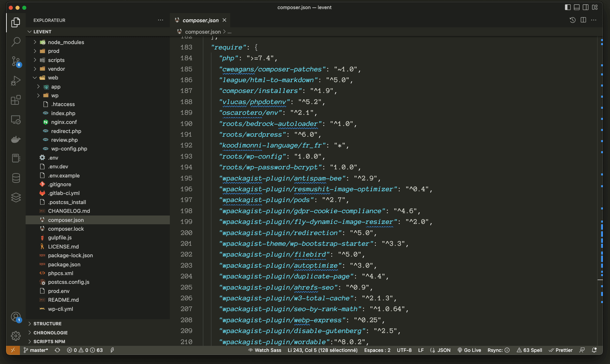Open the stacked layers icon in activity bar
This screenshot has width=610, height=364.
pos(16,197)
